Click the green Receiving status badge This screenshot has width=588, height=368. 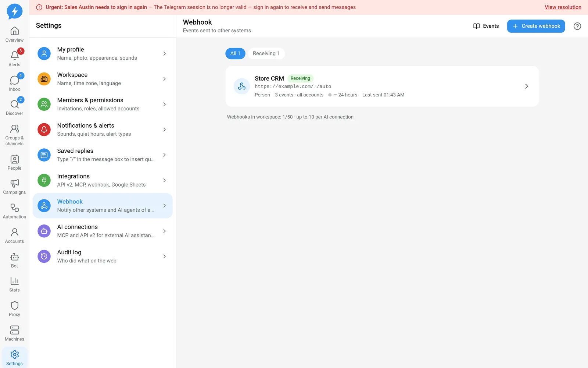point(300,78)
